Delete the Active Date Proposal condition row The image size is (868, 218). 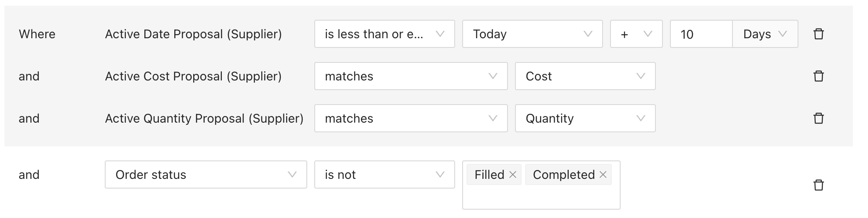point(818,34)
